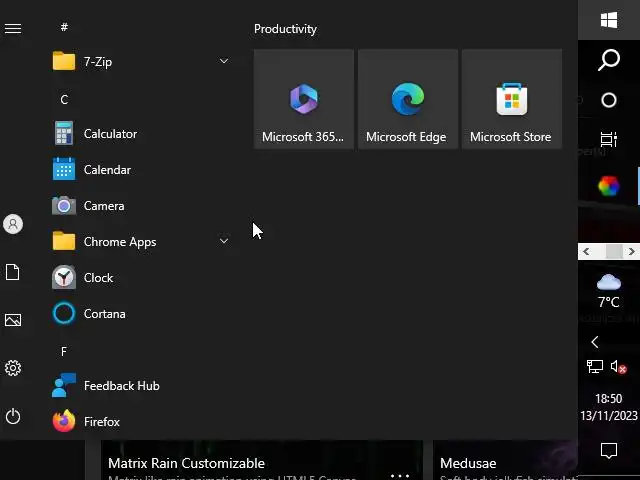Open the Medusae card in background window
This screenshot has width=640, height=480.
(x=505, y=460)
